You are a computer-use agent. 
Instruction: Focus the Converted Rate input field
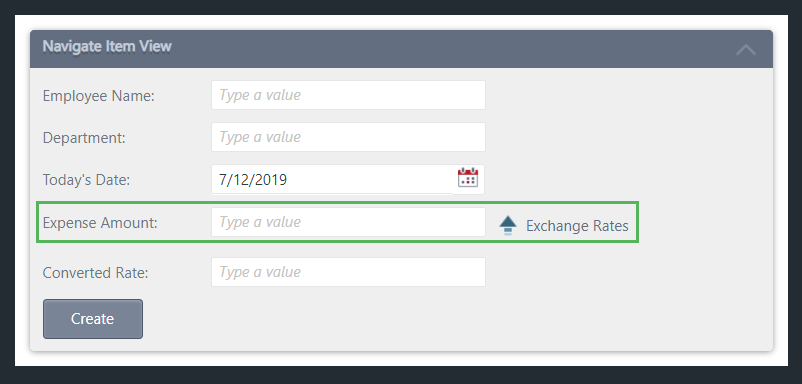pos(348,272)
